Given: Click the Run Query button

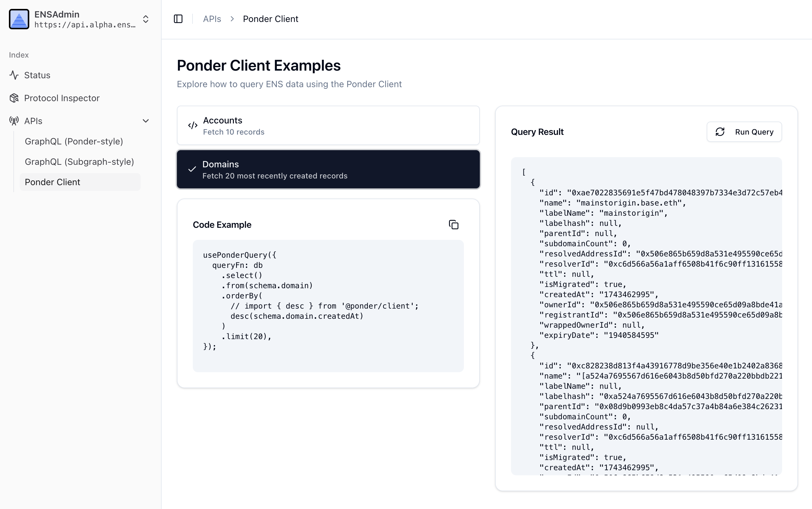Looking at the screenshot, I should click(744, 132).
